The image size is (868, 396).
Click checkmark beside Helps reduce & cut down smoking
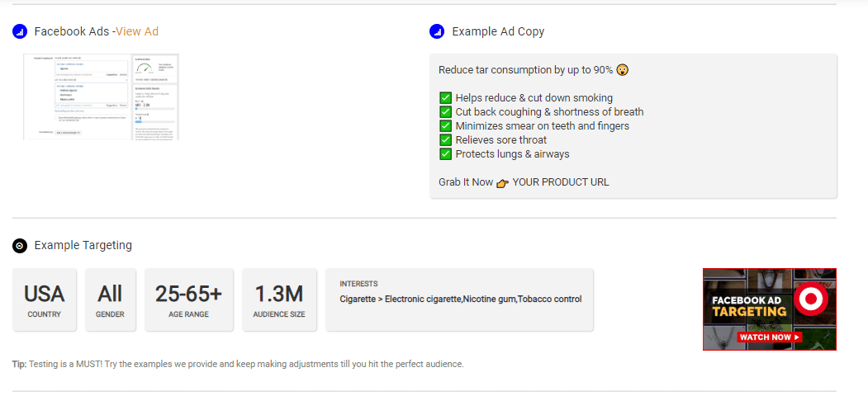pos(446,98)
